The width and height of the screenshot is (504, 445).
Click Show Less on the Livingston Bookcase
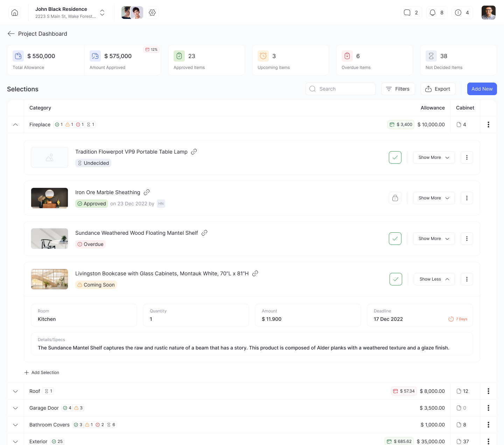tap(434, 279)
